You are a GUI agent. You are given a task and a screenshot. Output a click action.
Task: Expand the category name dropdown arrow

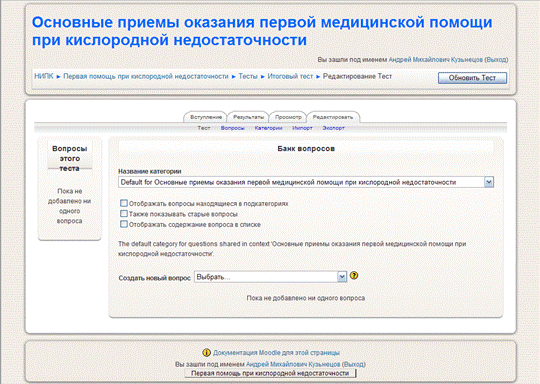[489, 182]
